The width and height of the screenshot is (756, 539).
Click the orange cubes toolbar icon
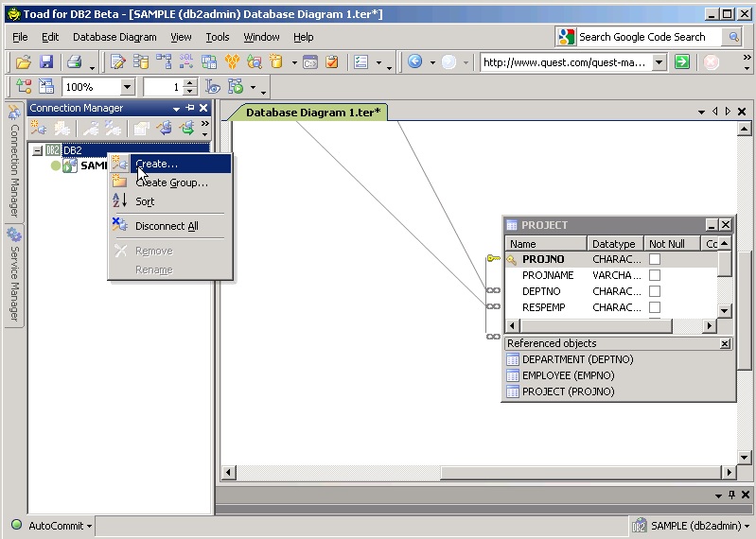pyautogui.click(x=232, y=61)
